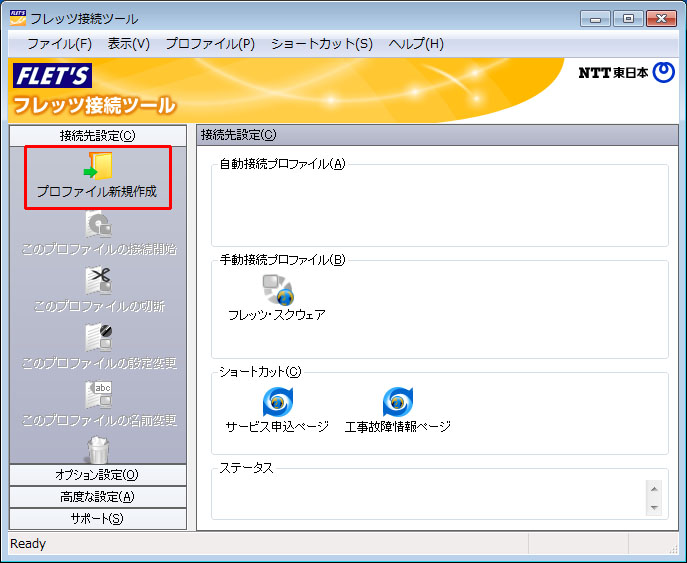Viewport: 687px width, 563px height.
Task: Open the ファイル(F) menu
Action: pyautogui.click(x=60, y=44)
